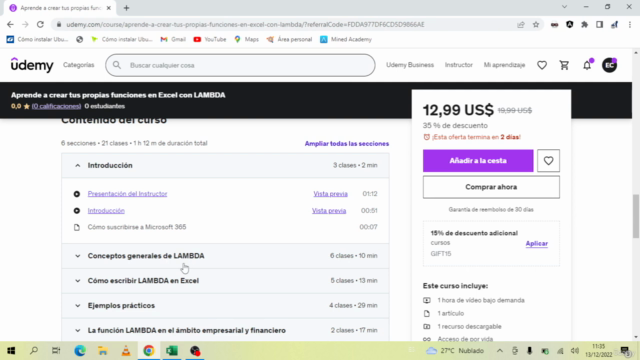Viewport: 640px width, 360px height.
Task: Open the clock and date in taskbar
Action: pos(598,351)
